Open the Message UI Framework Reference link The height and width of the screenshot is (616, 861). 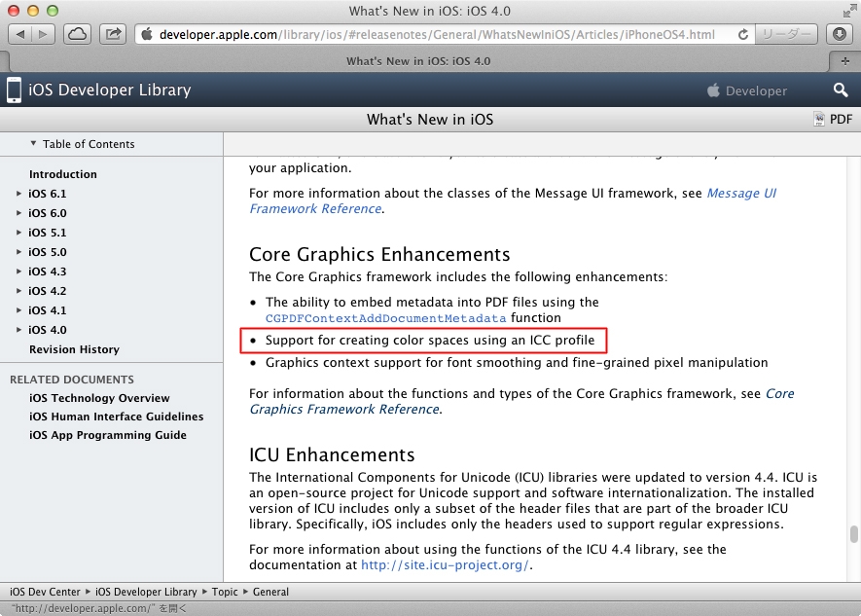512,200
